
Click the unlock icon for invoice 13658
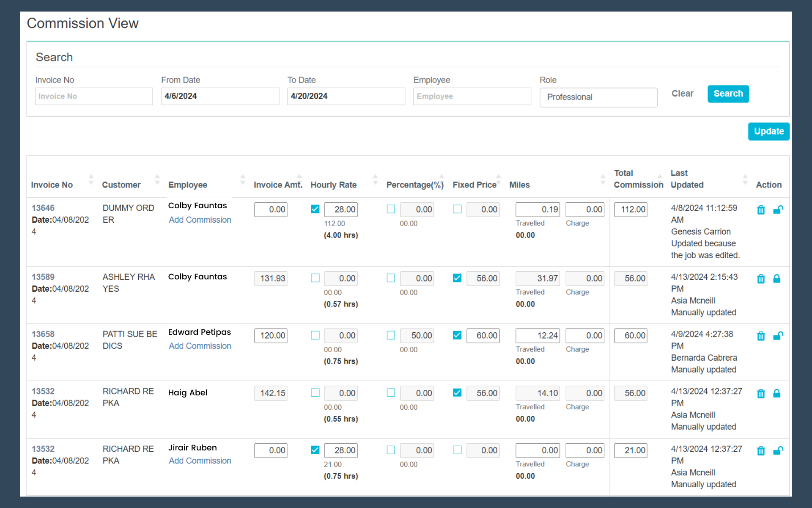[x=778, y=336]
